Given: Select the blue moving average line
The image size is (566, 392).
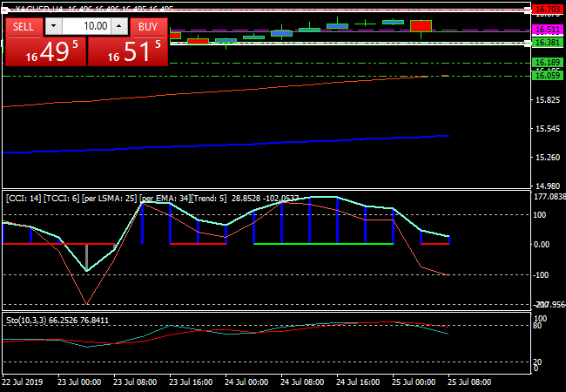Looking at the screenshot, I should click(261, 144).
